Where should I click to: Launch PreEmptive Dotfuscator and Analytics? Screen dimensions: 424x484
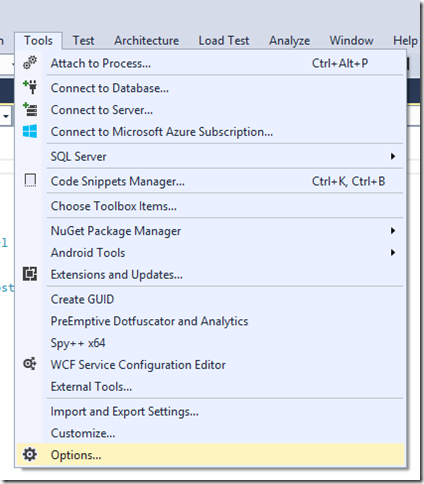(210, 321)
